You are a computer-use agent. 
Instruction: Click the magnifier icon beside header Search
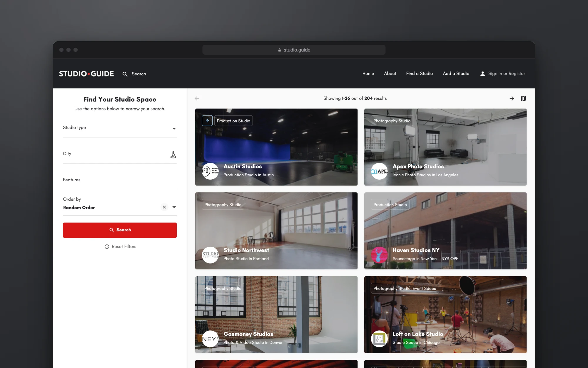125,74
